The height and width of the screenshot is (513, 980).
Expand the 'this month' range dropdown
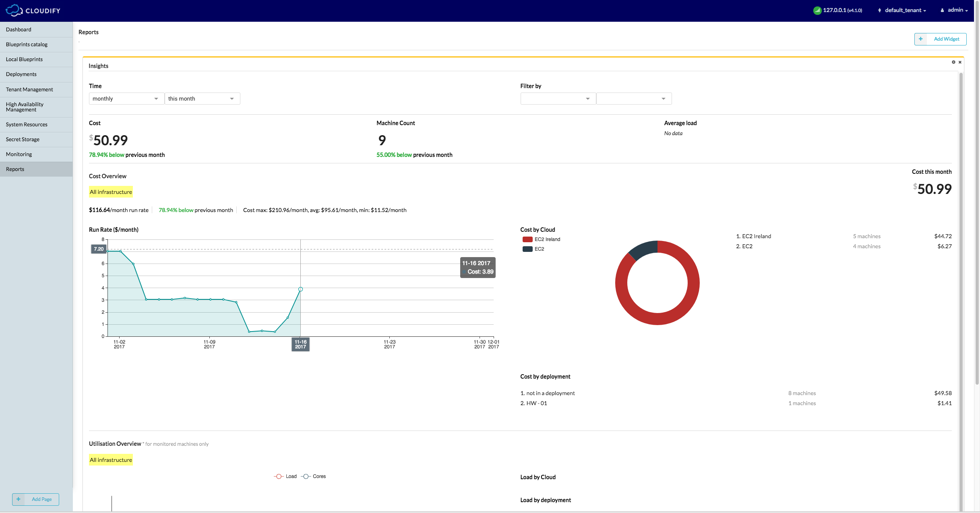(x=202, y=99)
